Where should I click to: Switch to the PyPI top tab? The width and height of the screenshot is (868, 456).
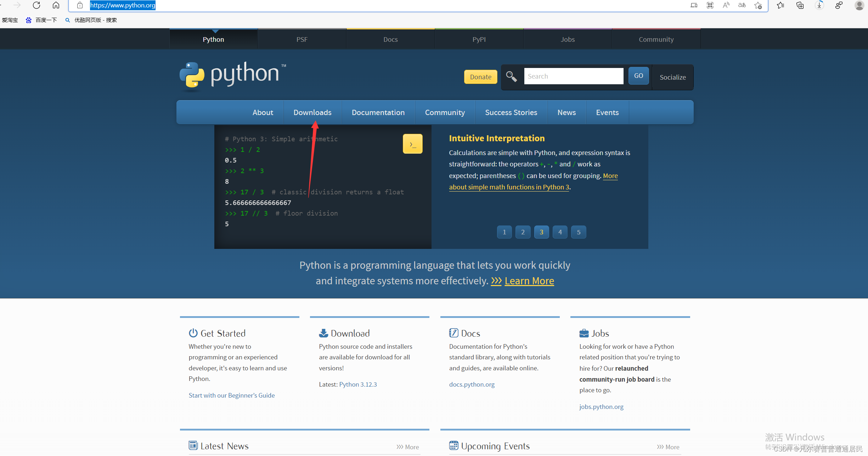tap(479, 39)
